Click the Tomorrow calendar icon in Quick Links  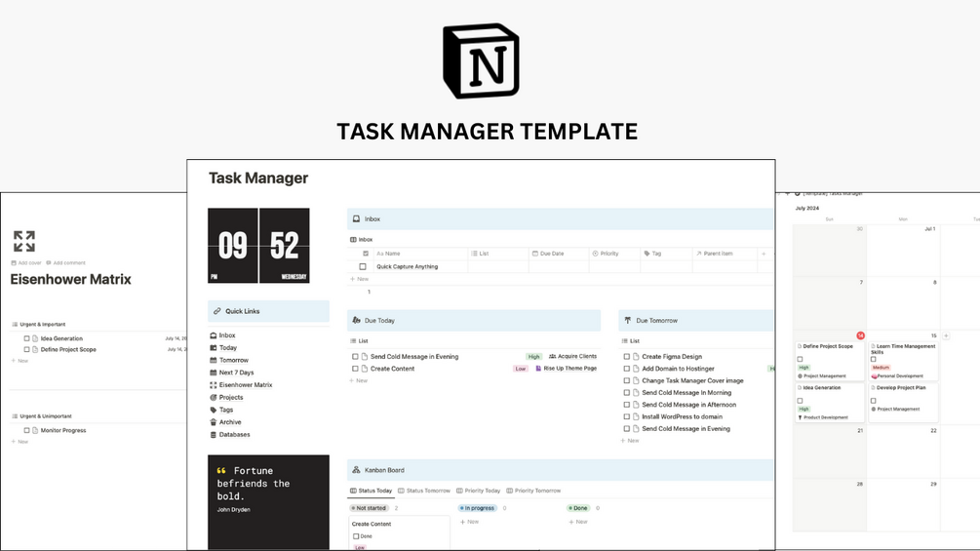[214, 361]
